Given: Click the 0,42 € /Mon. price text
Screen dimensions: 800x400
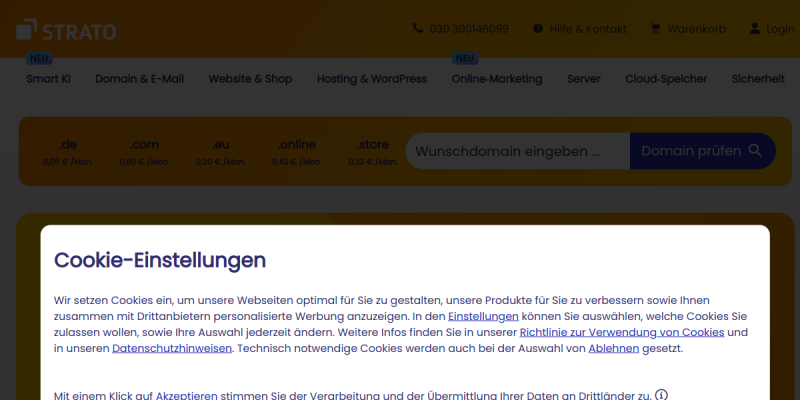Looking at the screenshot, I should (296, 162).
